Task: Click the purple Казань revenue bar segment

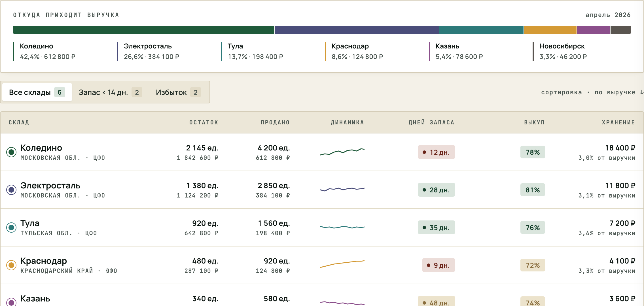Action: 594,30
